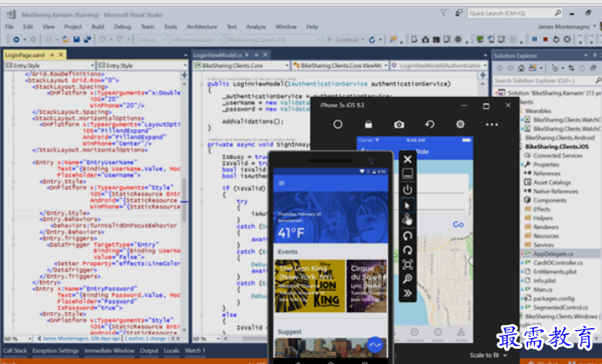Screen dimensions: 602x364
Task: Select multi-touch hand mode in emulator toolbar
Action: 407,220
